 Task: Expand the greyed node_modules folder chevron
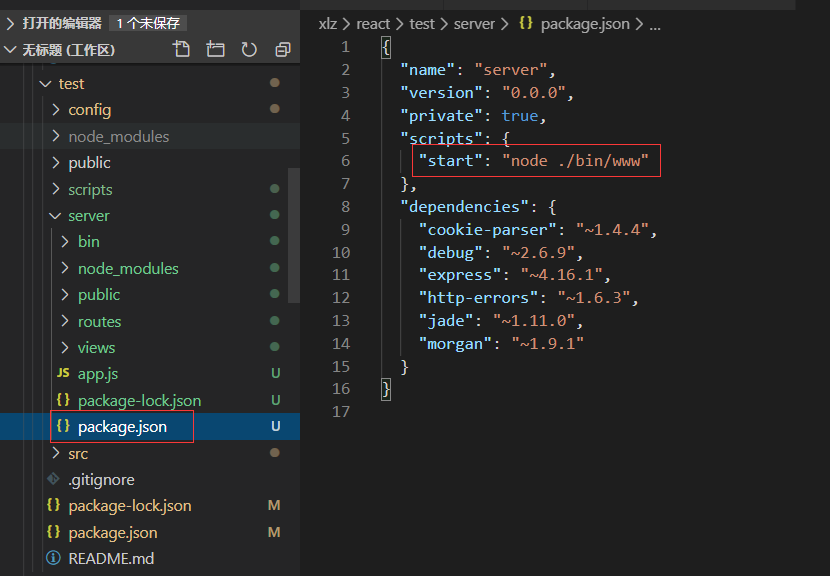[56, 136]
